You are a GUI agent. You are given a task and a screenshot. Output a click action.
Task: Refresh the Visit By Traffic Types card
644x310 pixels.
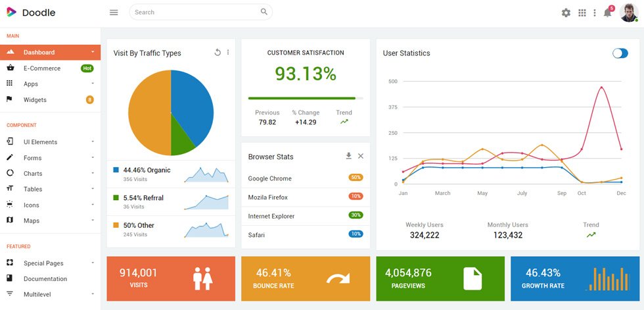[218, 52]
